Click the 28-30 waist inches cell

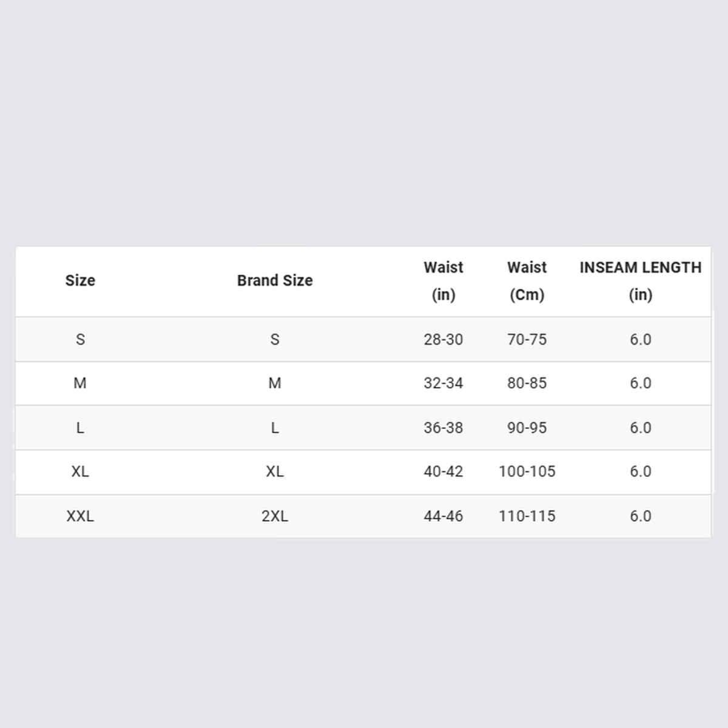443,339
